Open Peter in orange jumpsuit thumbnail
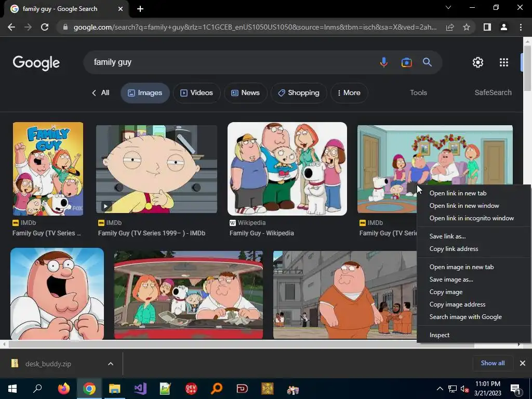This screenshot has height=399, width=532. pyautogui.click(x=345, y=295)
